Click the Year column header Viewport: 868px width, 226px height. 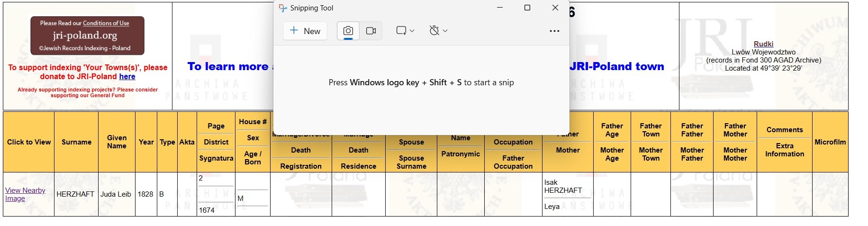pyautogui.click(x=146, y=142)
